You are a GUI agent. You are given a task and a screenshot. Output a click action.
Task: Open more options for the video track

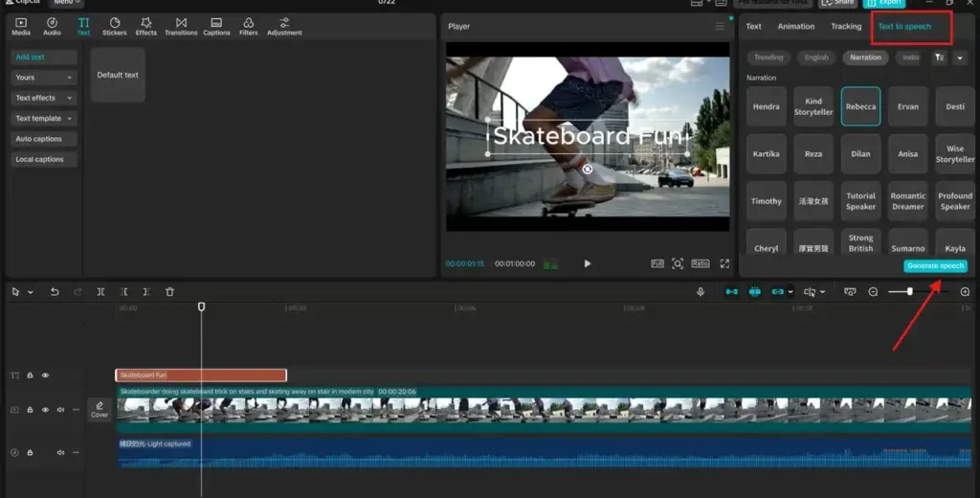coord(76,410)
